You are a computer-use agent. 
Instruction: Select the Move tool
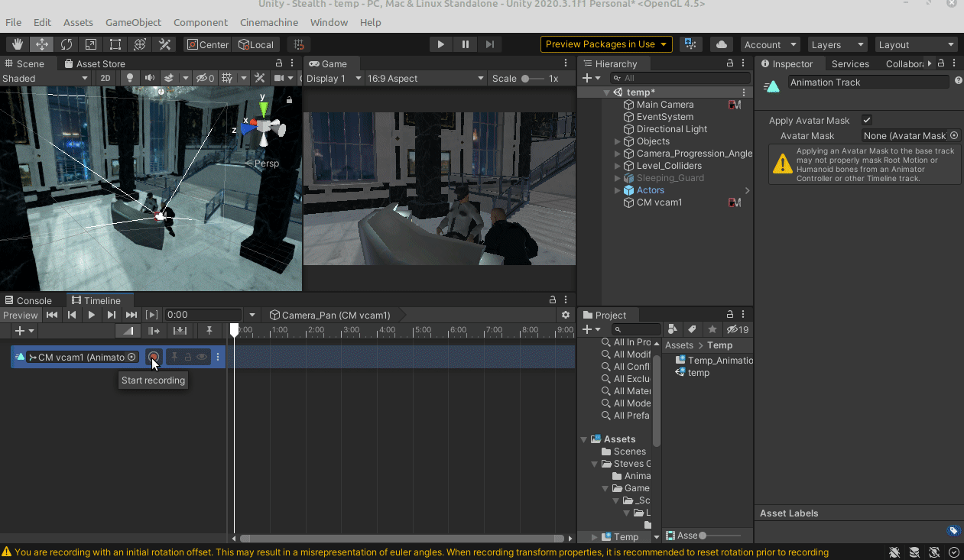pyautogui.click(x=42, y=44)
